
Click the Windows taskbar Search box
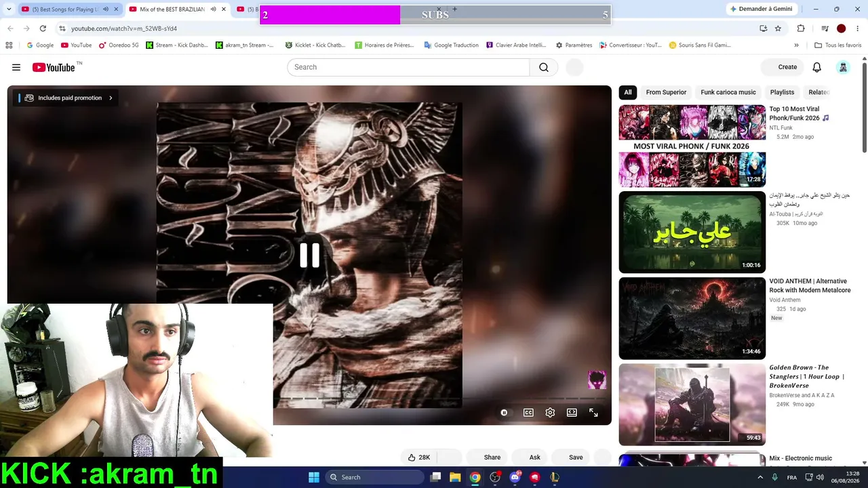(374, 477)
